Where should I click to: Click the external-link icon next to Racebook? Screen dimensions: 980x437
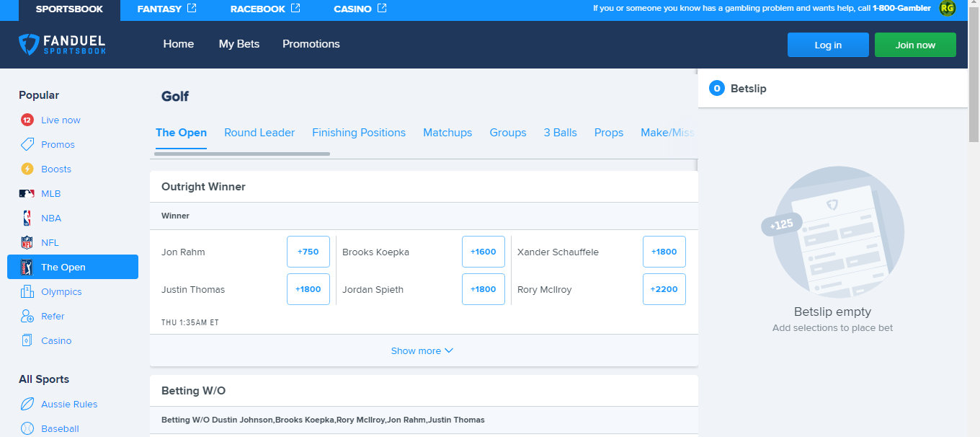point(296,9)
